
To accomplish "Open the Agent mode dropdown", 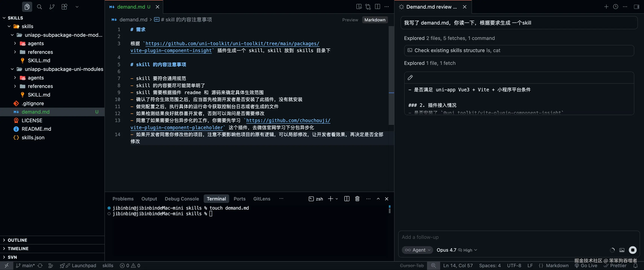I will click(x=417, y=250).
